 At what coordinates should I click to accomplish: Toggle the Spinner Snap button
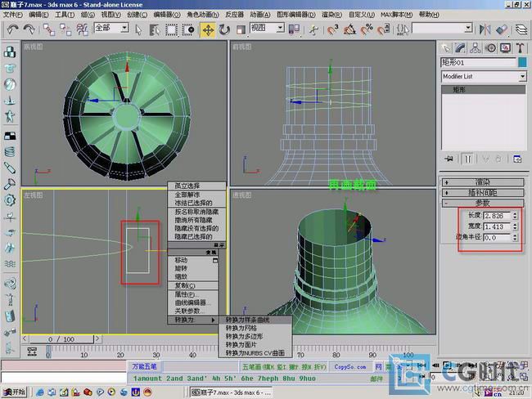tap(383, 29)
